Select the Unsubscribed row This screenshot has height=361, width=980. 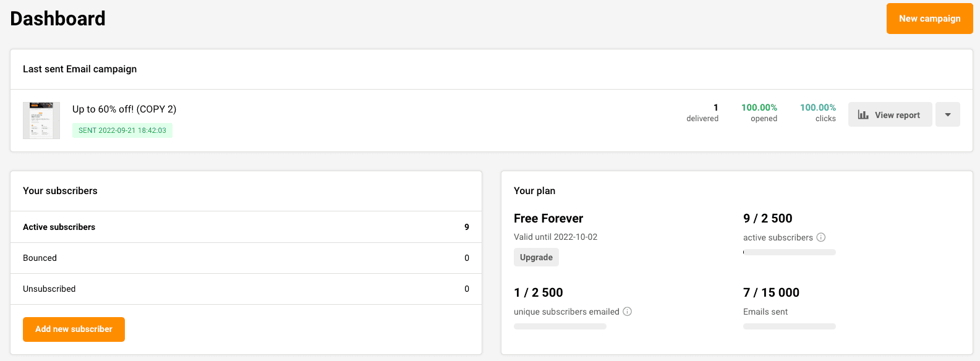[245, 289]
